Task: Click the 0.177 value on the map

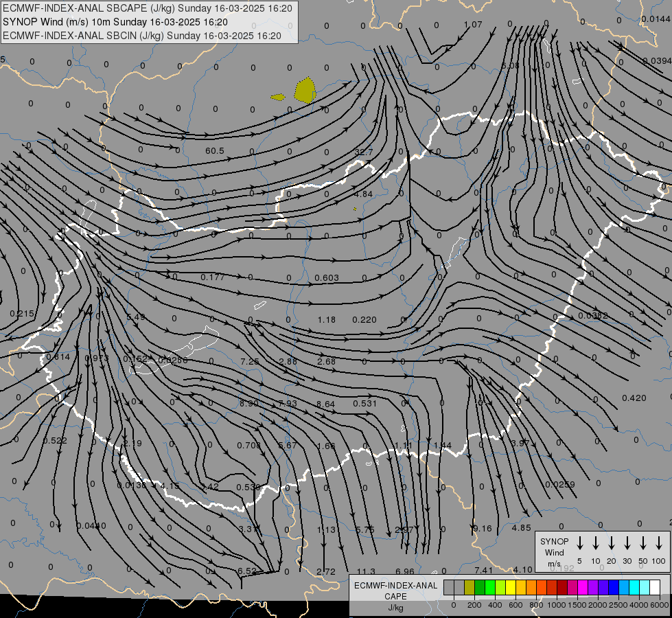Action: [x=213, y=277]
